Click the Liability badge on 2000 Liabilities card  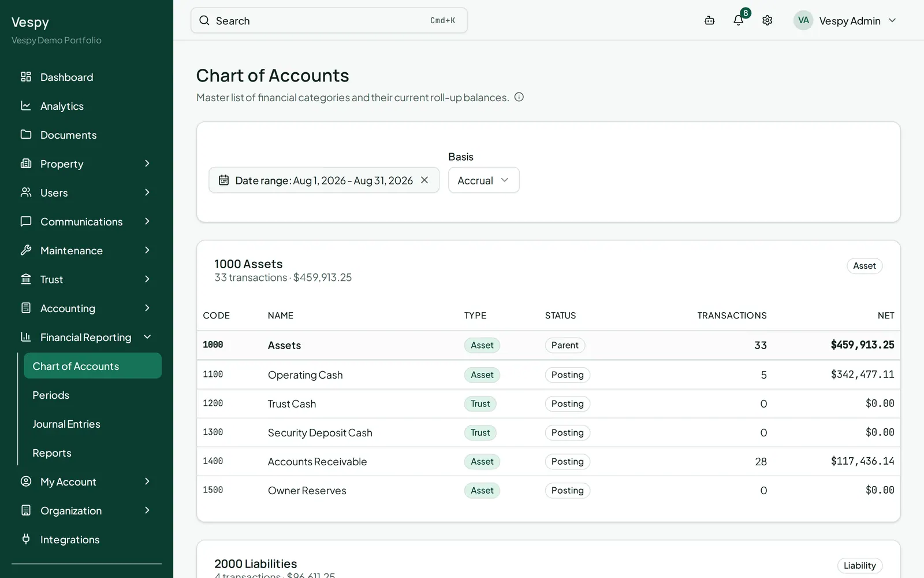[x=860, y=566]
